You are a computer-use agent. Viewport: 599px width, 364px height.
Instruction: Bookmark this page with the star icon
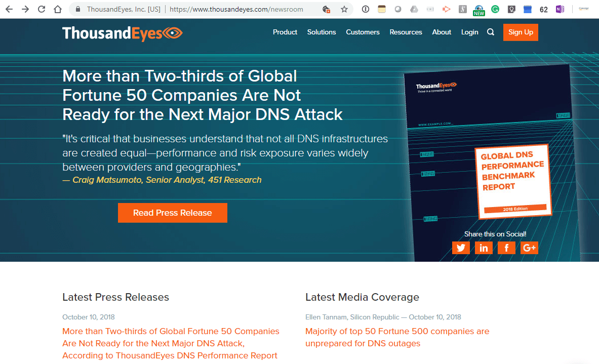(x=344, y=9)
